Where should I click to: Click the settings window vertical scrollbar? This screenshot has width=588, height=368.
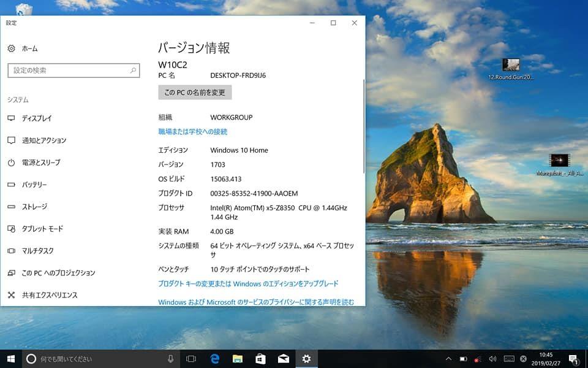click(x=363, y=126)
